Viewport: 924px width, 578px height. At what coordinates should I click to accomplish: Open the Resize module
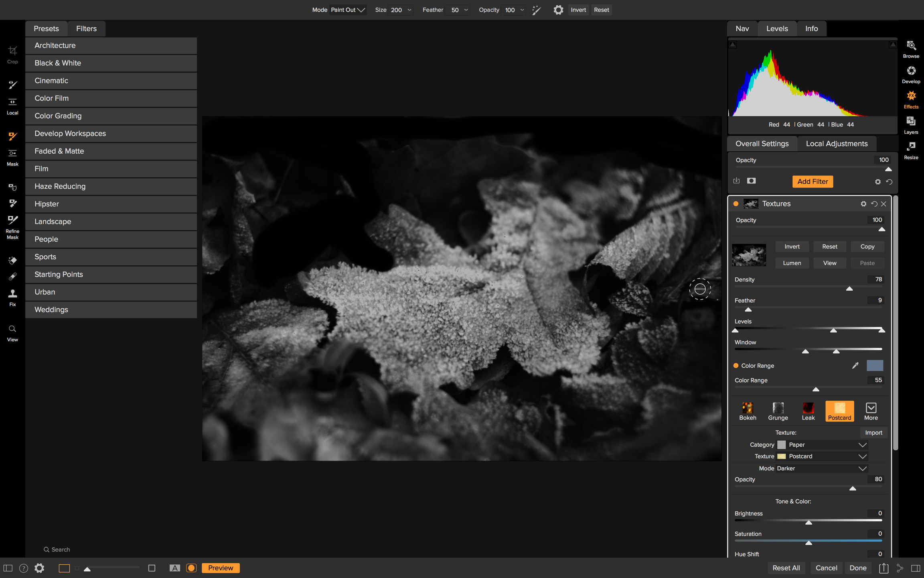tap(911, 150)
